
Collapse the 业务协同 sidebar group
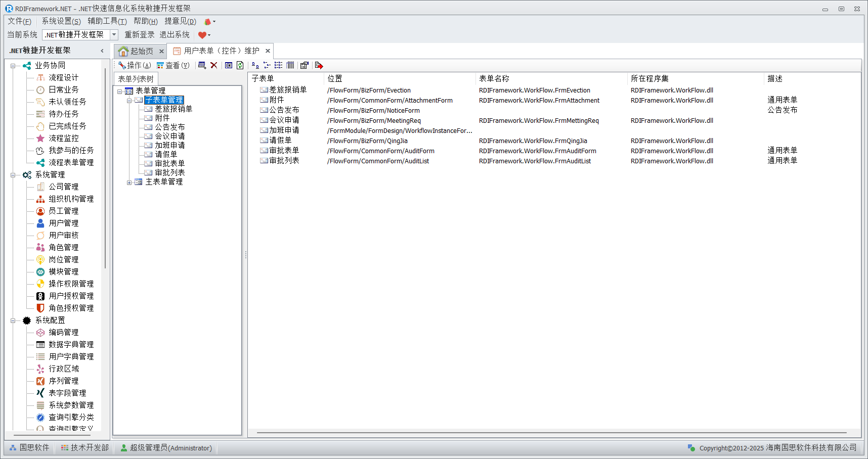pyautogui.click(x=13, y=66)
